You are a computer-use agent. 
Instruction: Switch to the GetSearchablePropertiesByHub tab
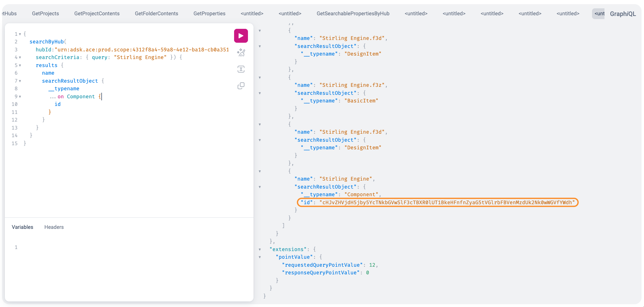353,14
